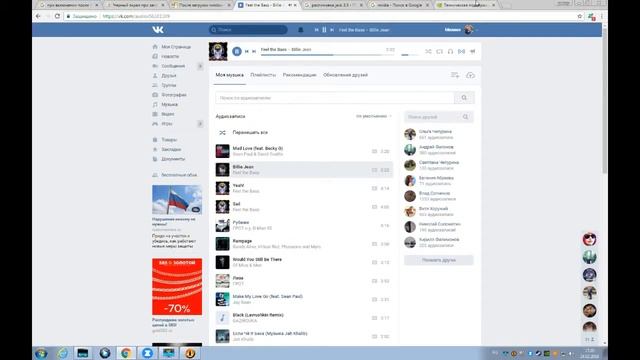Open the profile menu in the VK header
Viewport: 640px width, 360px height.
coord(461,30)
